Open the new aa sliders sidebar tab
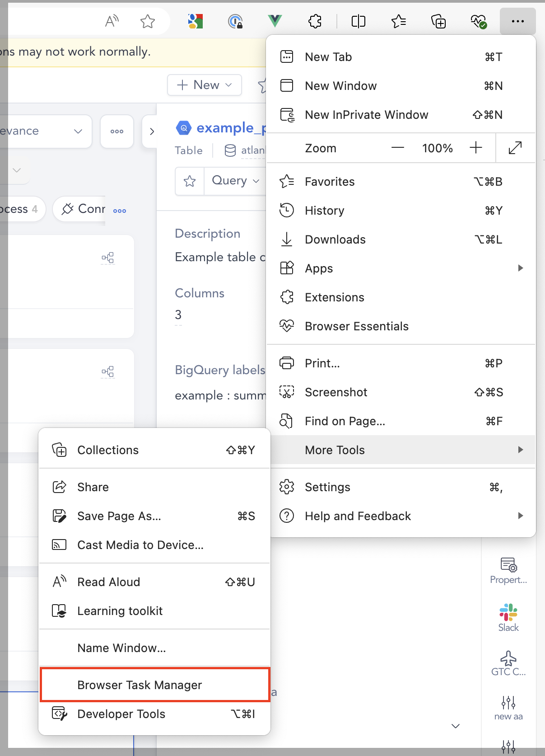This screenshot has height=756, width=545. 508,708
